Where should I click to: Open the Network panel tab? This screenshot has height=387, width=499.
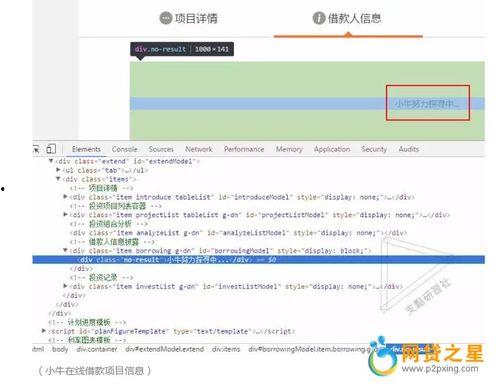click(x=199, y=149)
